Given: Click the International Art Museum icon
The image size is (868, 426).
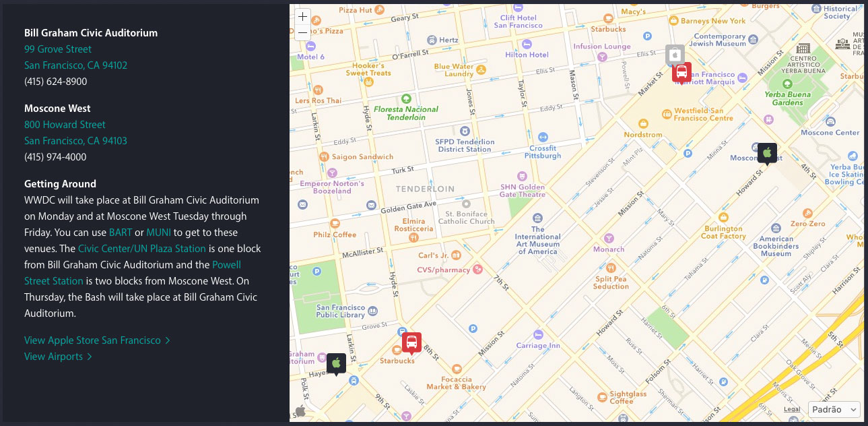Looking at the screenshot, I should coord(537,218).
